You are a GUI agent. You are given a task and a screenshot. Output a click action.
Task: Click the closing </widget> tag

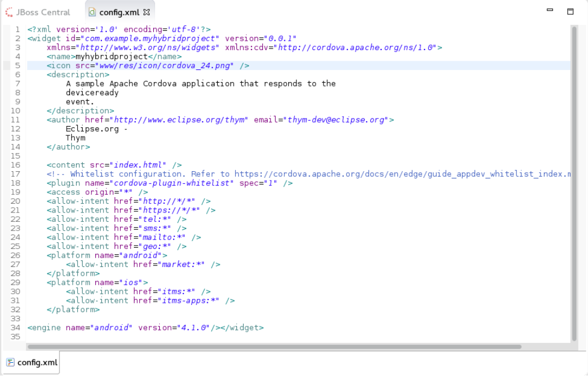click(x=242, y=328)
